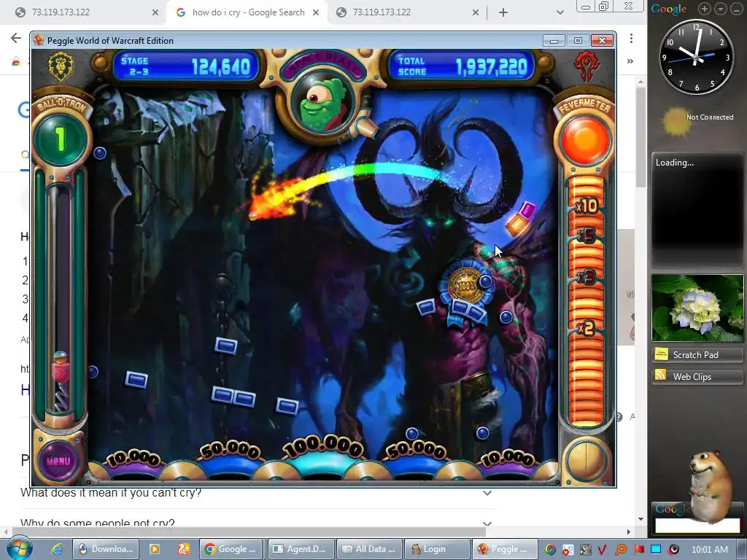
Task: Click the 'Not Connected' weather gadget
Action: coord(697,122)
